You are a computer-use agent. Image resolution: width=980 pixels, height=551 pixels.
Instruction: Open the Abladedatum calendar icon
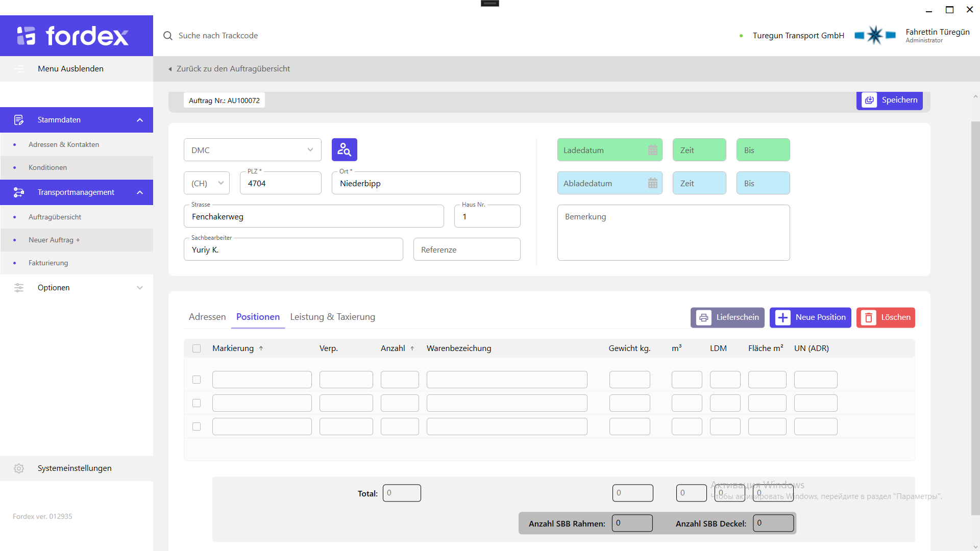coord(652,183)
